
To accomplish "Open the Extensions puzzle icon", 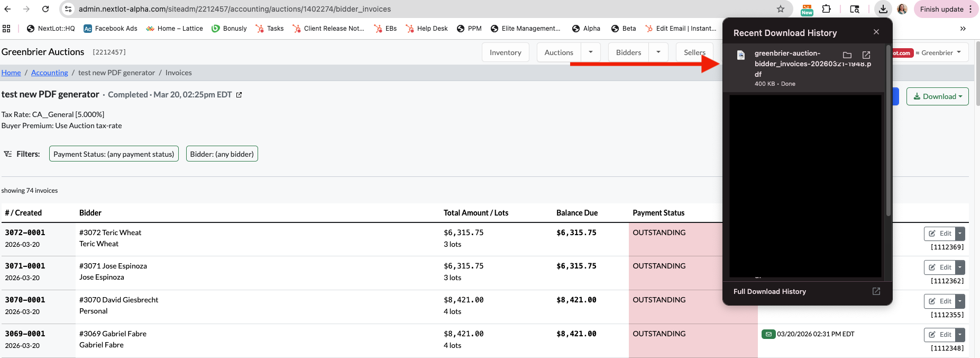I will [x=827, y=9].
